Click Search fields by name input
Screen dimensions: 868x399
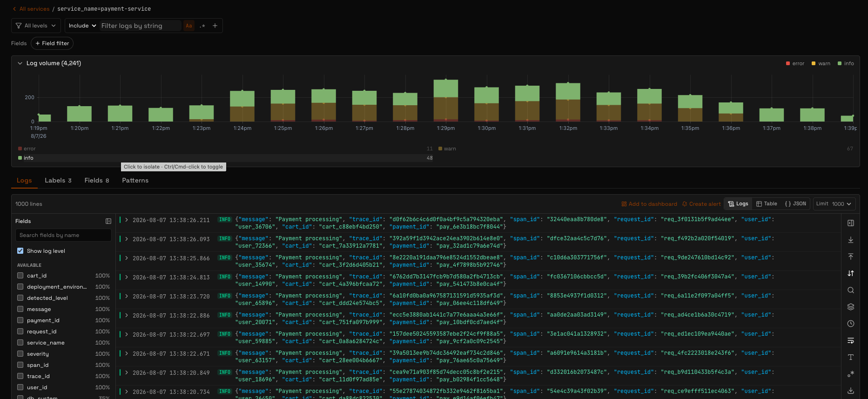63,235
